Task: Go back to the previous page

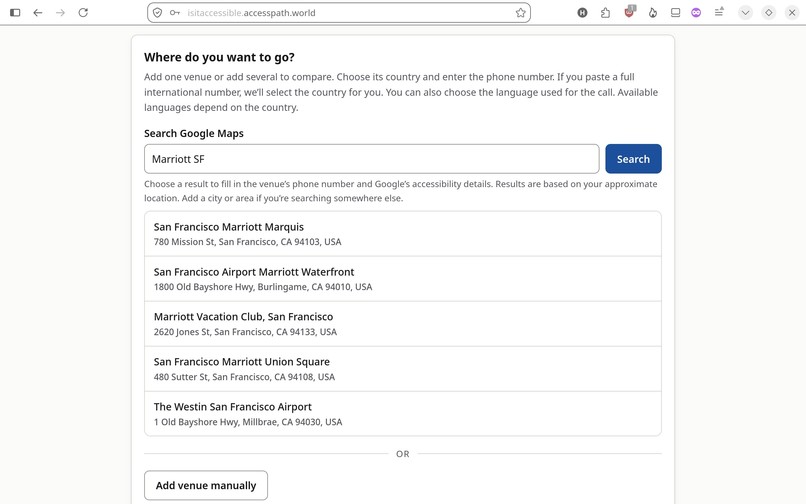Action: click(38, 12)
